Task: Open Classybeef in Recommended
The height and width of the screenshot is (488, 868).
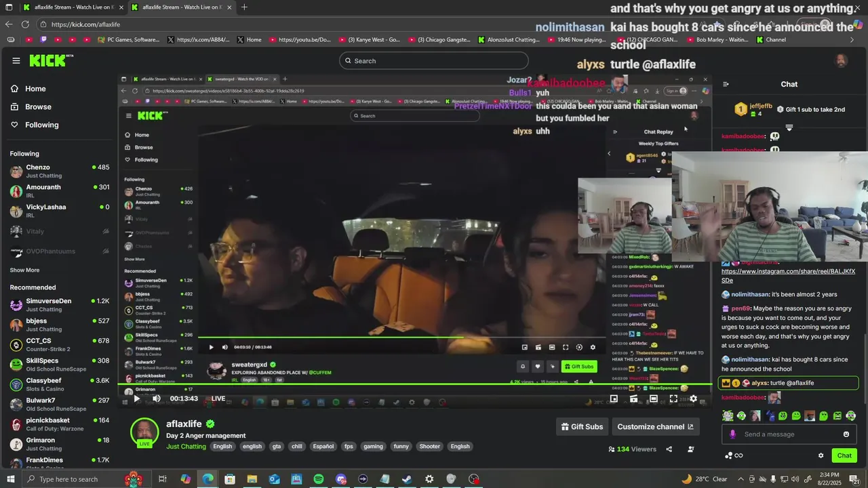Action: click(59, 385)
